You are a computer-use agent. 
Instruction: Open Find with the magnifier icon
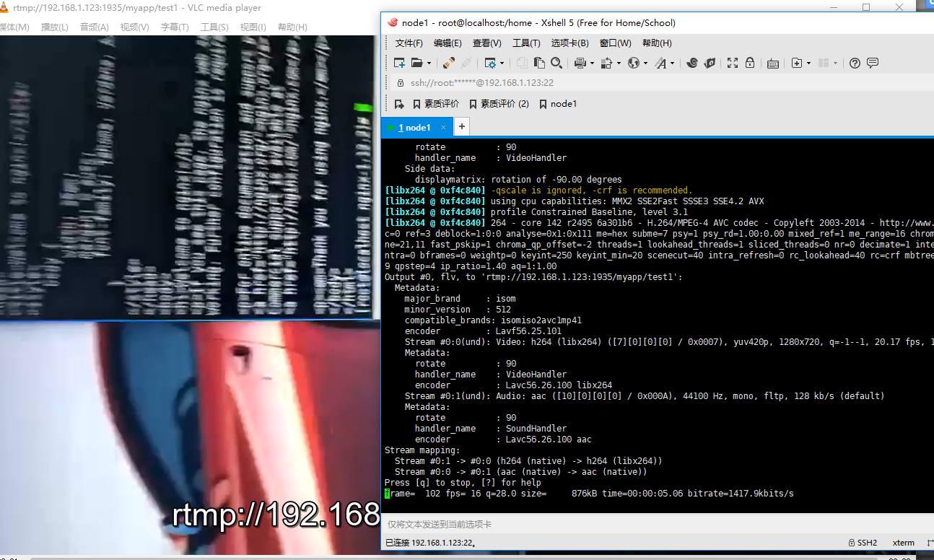[557, 63]
